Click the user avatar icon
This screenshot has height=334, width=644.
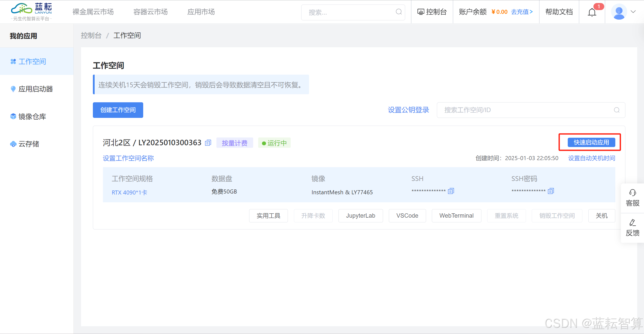click(619, 12)
